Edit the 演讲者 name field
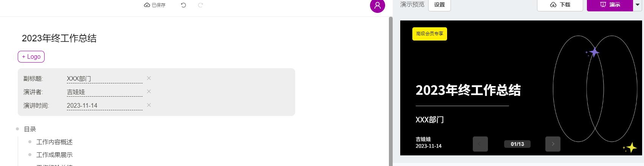644x166 pixels. click(x=105, y=92)
